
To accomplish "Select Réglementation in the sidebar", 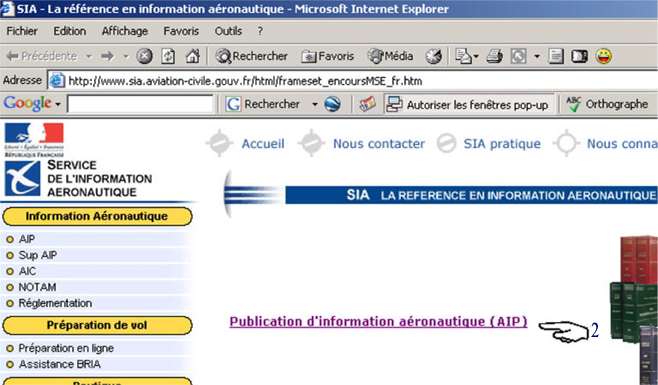I will coord(55,303).
